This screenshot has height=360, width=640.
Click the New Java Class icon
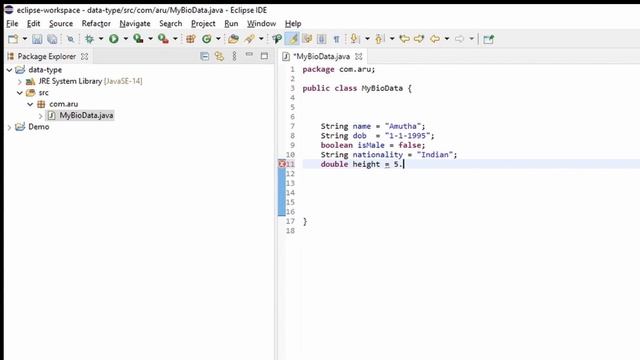pyautogui.click(x=207, y=39)
